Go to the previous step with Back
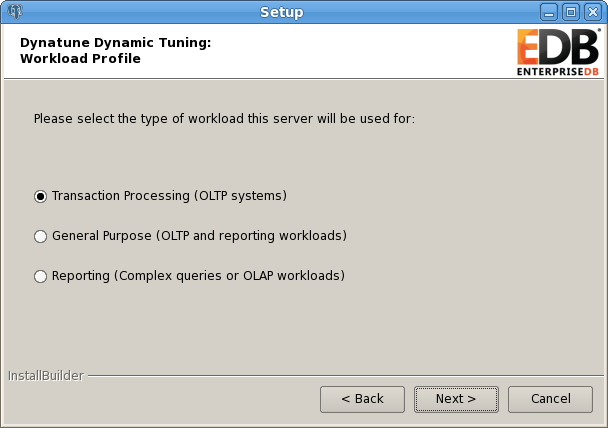 362,399
